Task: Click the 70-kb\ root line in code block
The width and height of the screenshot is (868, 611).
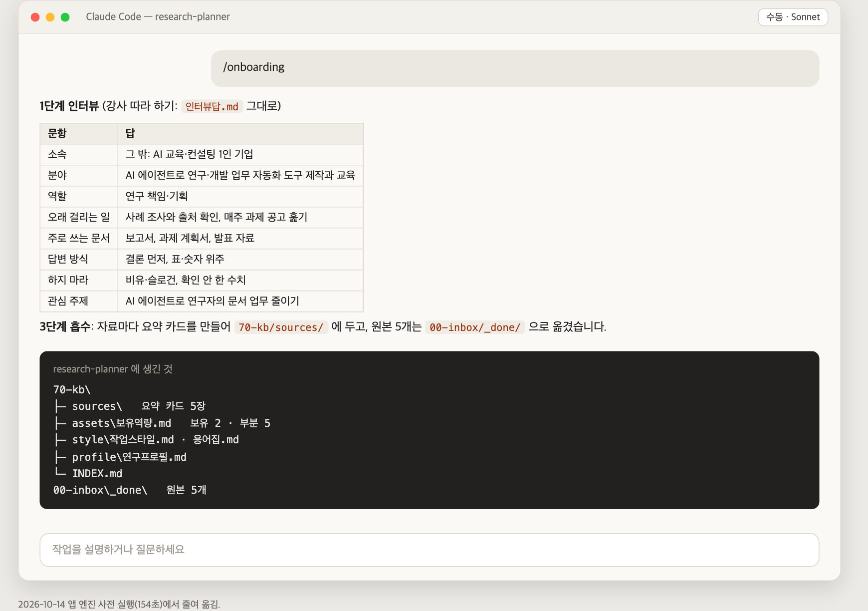Action: click(x=72, y=390)
